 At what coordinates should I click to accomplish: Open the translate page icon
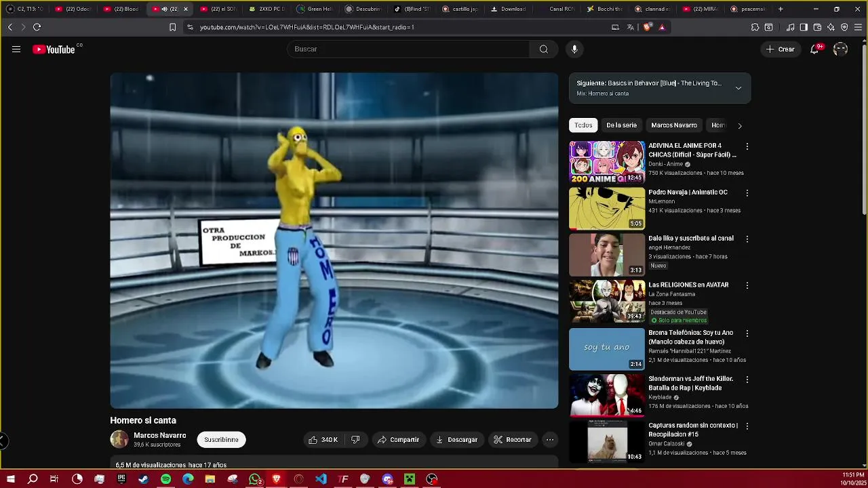(x=631, y=27)
